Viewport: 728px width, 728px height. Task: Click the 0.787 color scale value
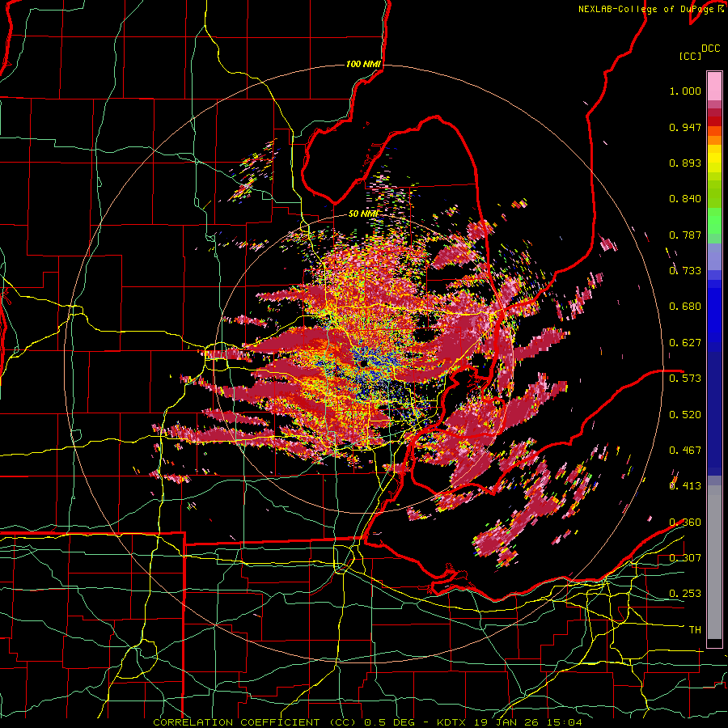(685, 235)
